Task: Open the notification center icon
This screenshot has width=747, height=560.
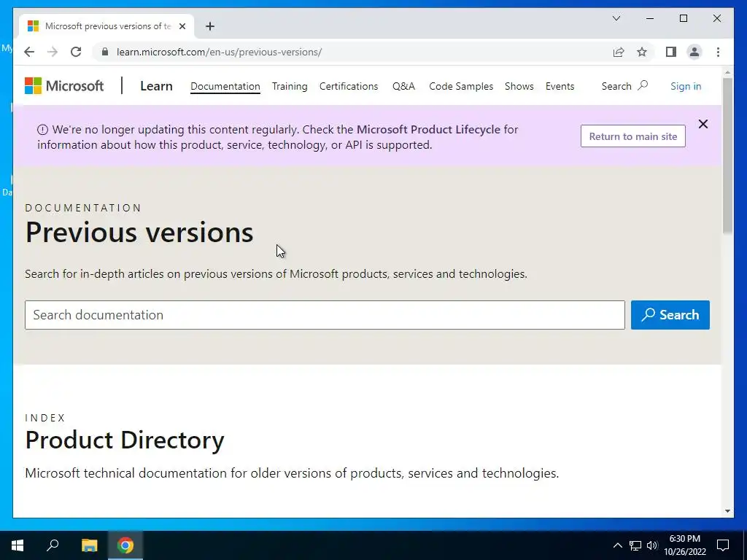Action: coord(723,545)
